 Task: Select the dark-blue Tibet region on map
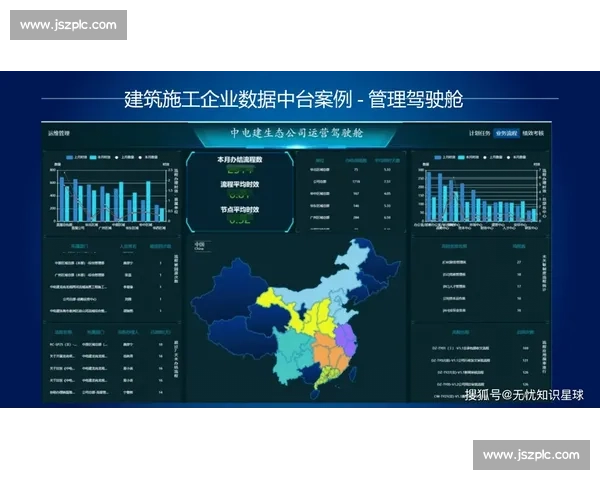241,337
